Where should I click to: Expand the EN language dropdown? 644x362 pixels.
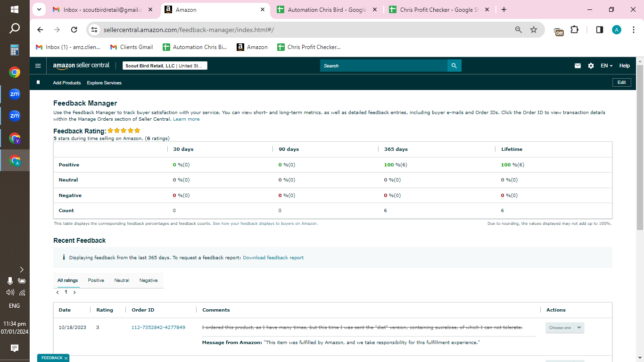coord(607,66)
